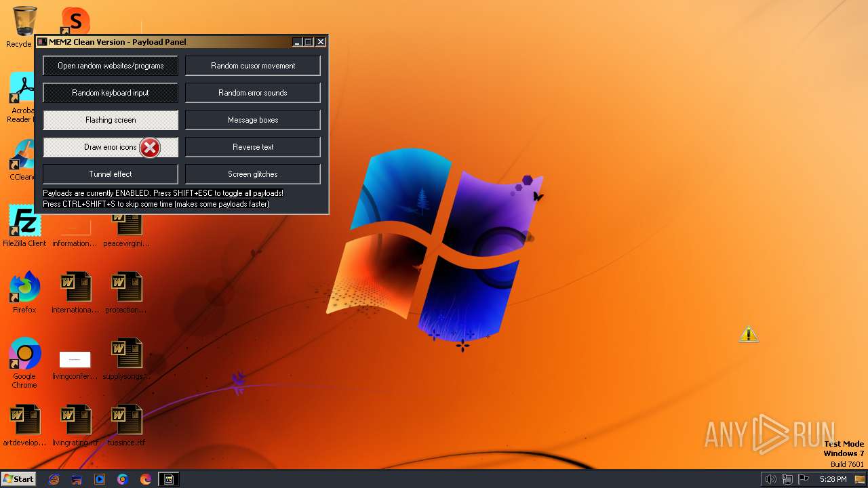Minimize the MEMZ Payload Panel window
The height and width of the screenshot is (488, 868).
(x=297, y=42)
